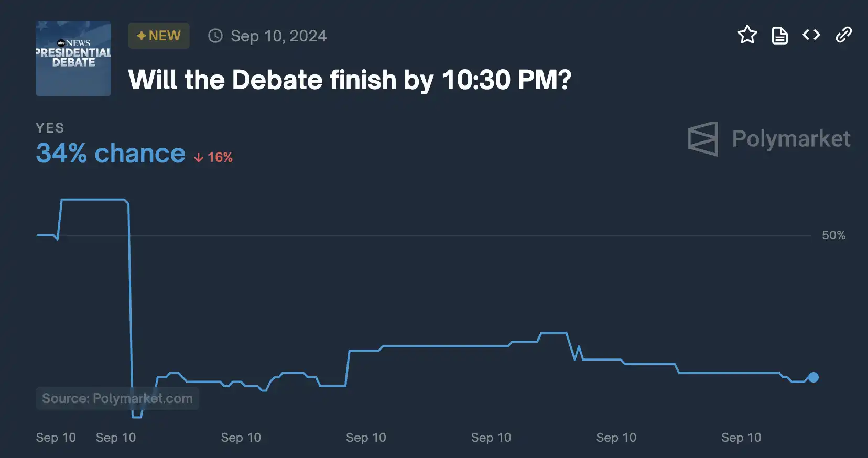Open the document page icon
The width and height of the screenshot is (868, 458).
(779, 36)
